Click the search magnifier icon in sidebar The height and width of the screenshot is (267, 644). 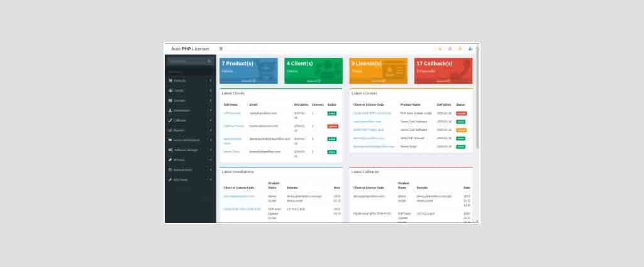(x=209, y=61)
